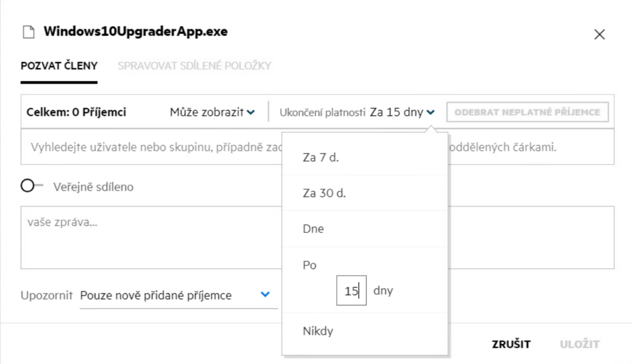
Task: Select the Po custom days option
Action: click(x=309, y=265)
